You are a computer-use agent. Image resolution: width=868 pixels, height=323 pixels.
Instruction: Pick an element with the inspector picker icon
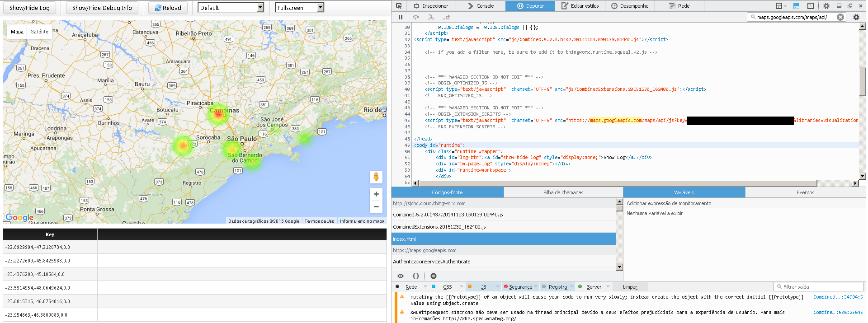pyautogui.click(x=399, y=6)
